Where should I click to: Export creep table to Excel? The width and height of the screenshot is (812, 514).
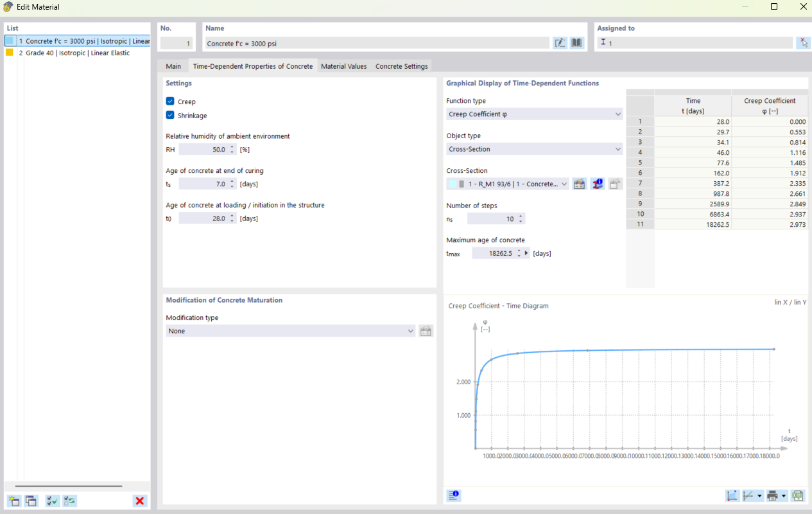click(x=797, y=495)
